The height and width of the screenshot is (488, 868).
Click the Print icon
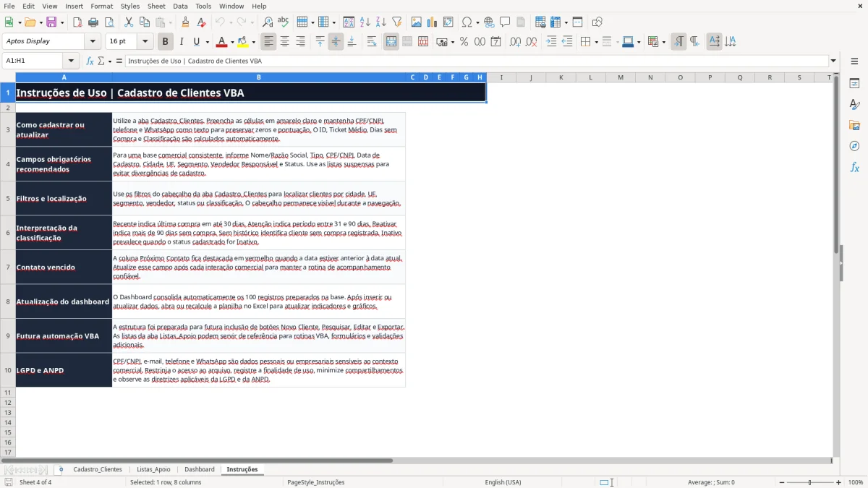coord(93,22)
